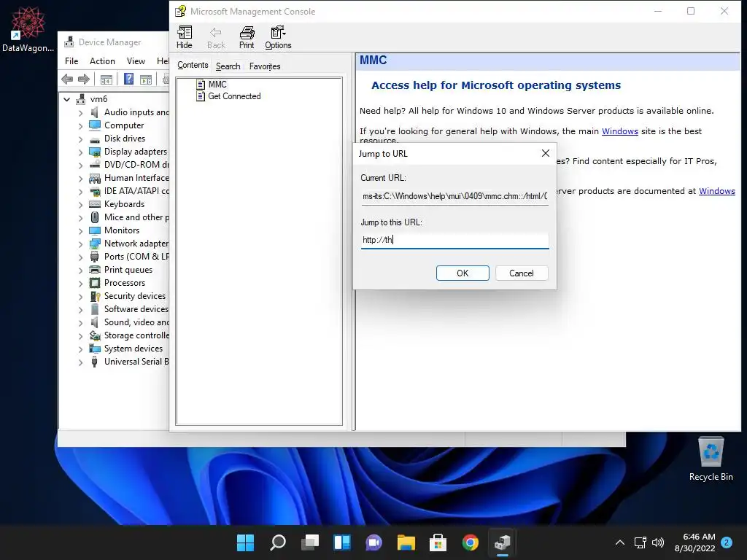Click the network tray icon
The height and width of the screenshot is (560, 747).
coord(640,542)
